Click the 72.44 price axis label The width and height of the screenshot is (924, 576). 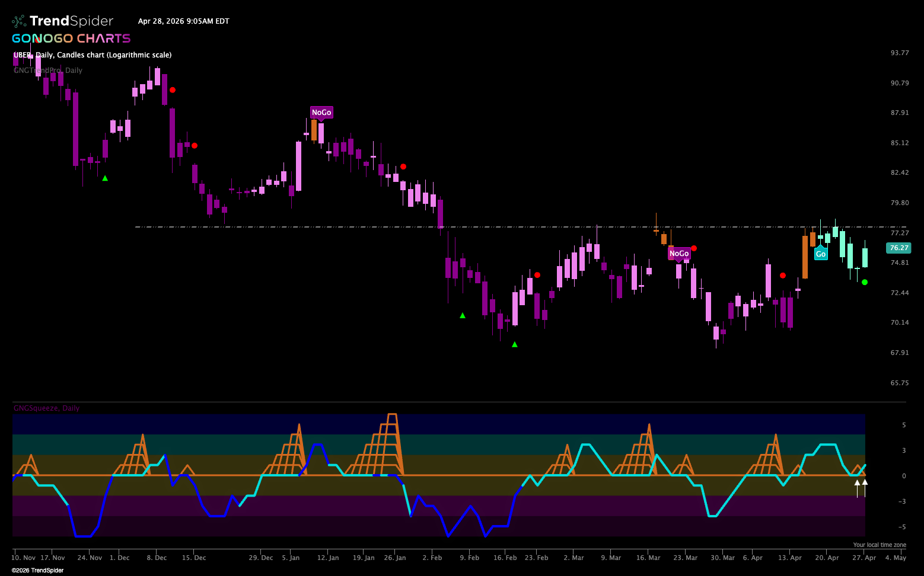click(x=900, y=293)
